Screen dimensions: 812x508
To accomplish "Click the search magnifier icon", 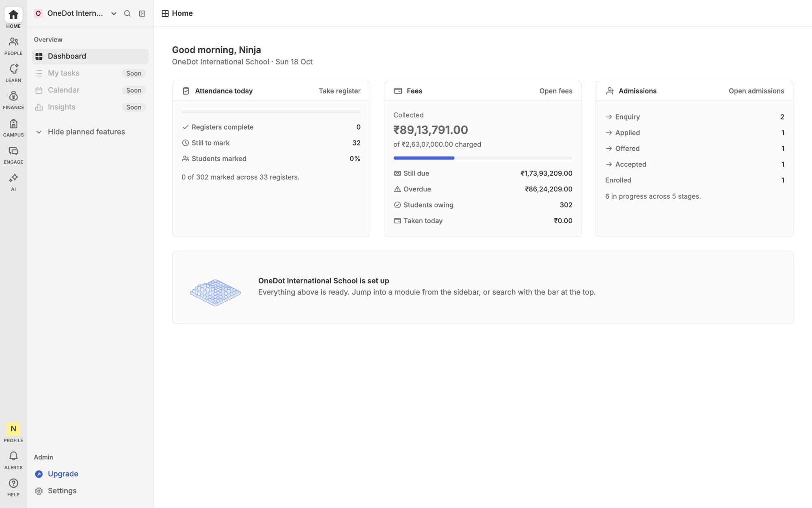I will pos(127,13).
